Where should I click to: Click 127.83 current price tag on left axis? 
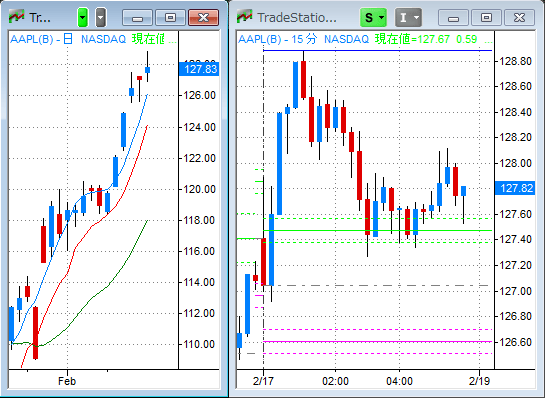[x=199, y=69]
